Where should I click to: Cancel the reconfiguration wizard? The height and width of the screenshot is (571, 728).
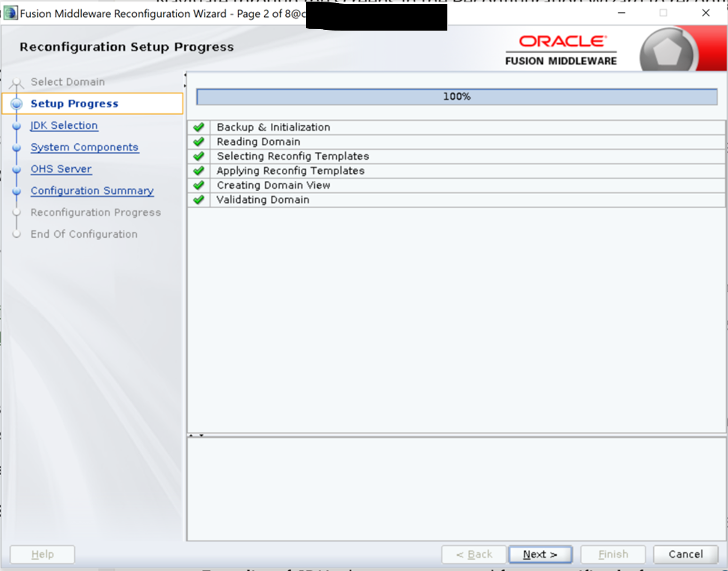[x=685, y=554]
